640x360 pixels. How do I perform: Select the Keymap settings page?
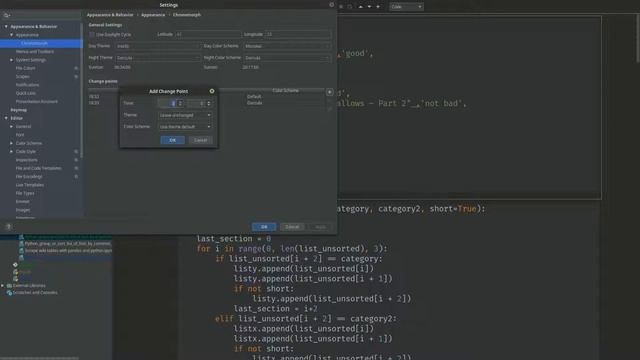(18, 110)
